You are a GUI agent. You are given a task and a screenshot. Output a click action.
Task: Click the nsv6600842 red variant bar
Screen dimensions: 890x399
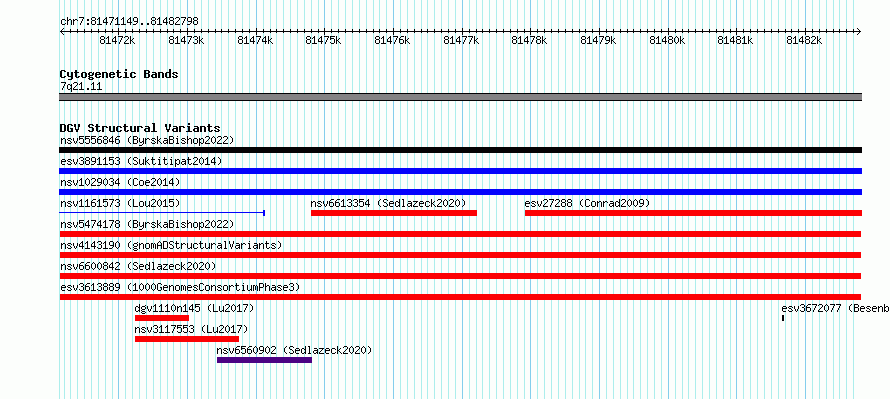460,276
